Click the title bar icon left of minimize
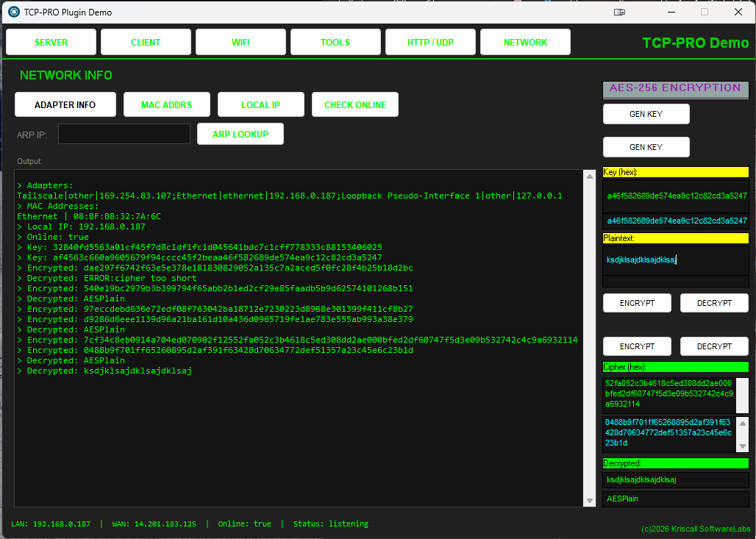 coord(621,12)
